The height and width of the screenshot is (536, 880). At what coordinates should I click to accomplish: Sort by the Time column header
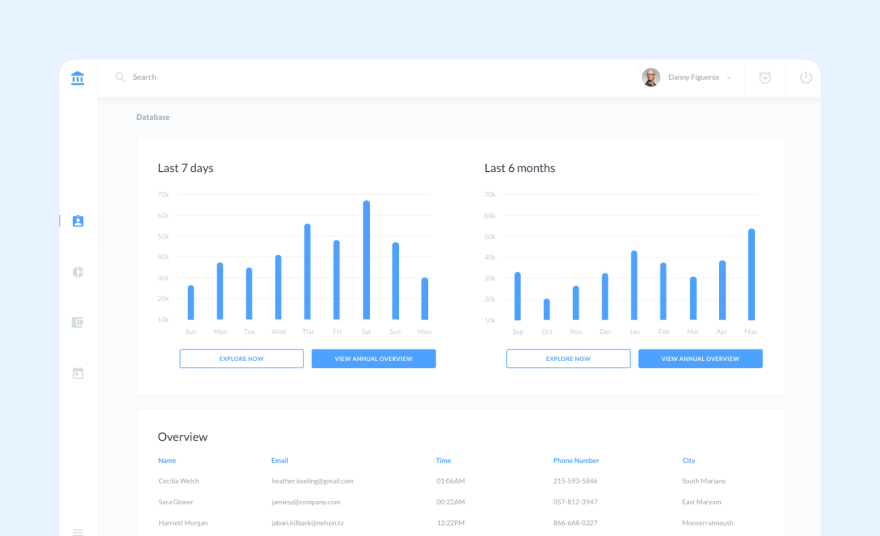[443, 460]
